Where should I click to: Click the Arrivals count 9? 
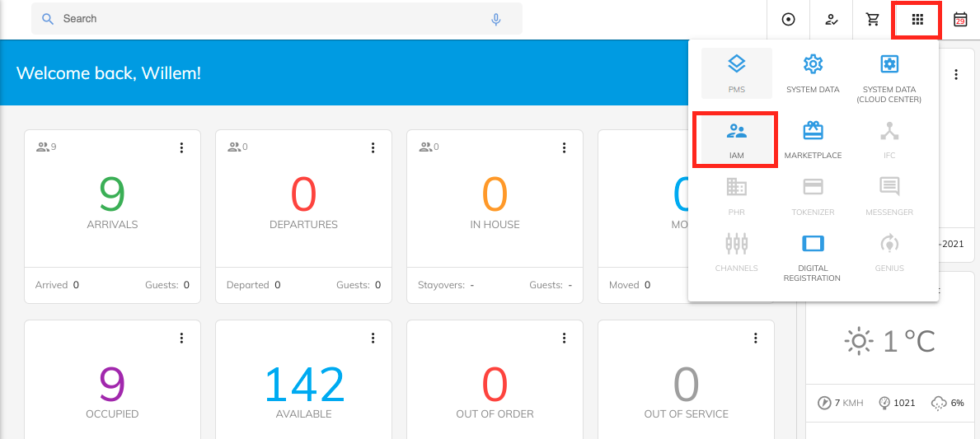coord(112,194)
